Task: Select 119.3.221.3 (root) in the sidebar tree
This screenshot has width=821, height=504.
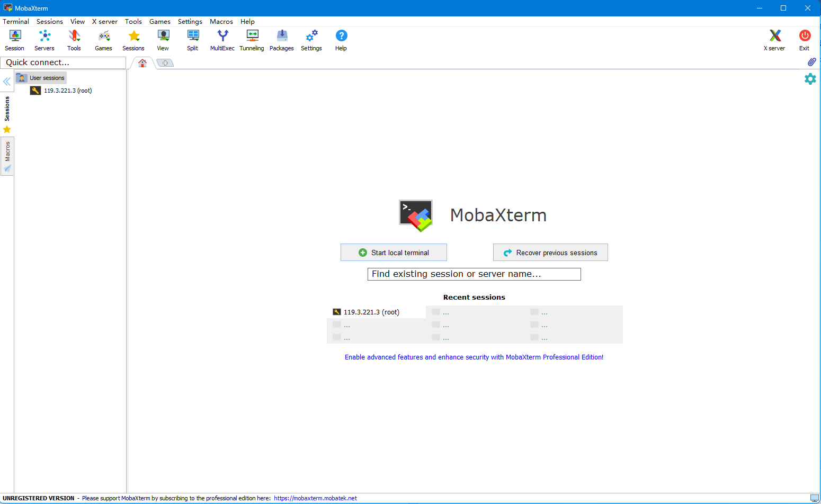Action: tap(61, 91)
